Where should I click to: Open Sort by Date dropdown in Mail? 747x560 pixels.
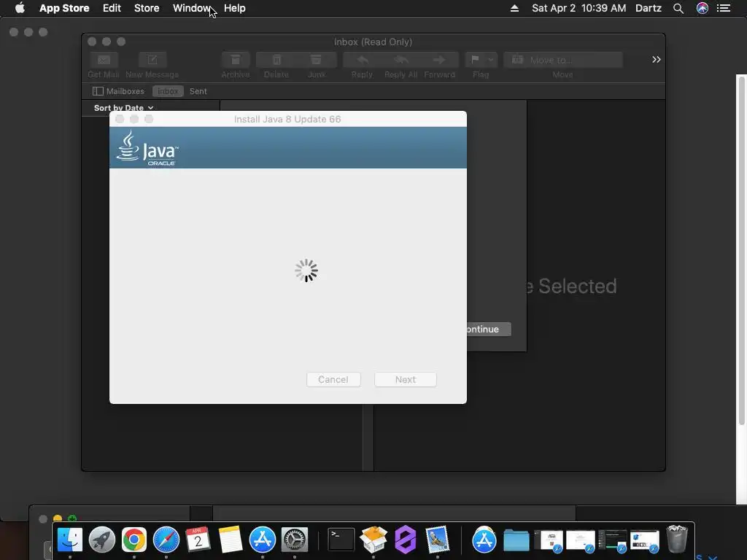tap(124, 108)
